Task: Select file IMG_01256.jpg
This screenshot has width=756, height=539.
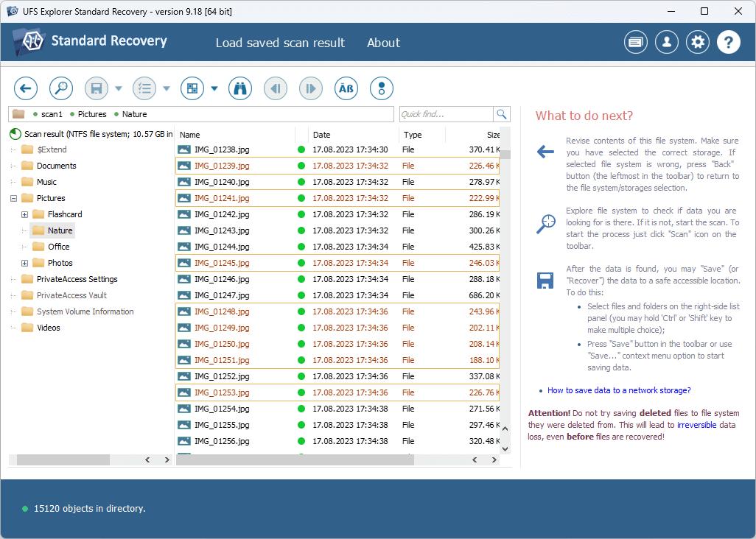Action: tap(337, 441)
